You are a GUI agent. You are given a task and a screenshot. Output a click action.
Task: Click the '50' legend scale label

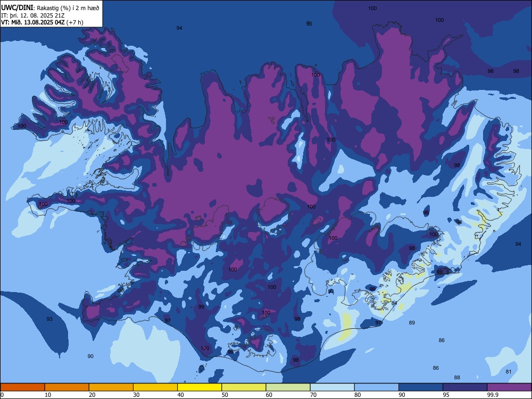[x=225, y=395]
